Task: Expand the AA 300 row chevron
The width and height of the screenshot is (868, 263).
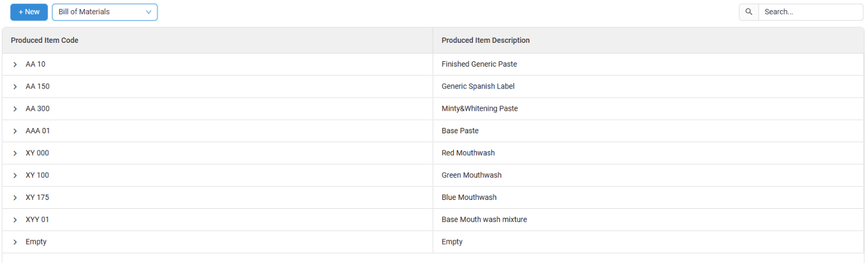Action: (x=15, y=109)
